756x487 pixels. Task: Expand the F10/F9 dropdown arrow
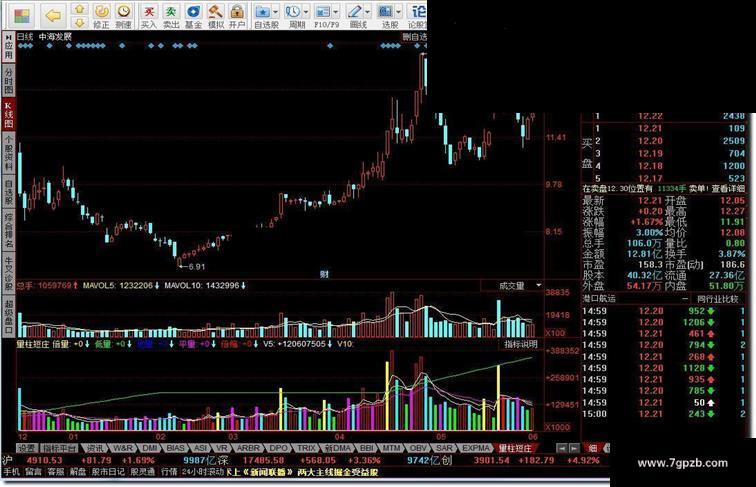[x=336, y=12]
